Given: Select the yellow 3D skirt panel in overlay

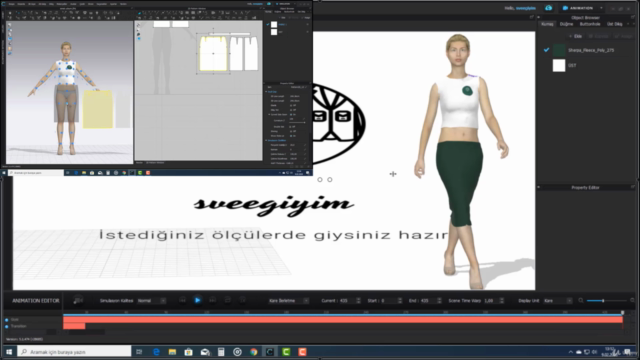Looking at the screenshot, I should [x=98, y=109].
